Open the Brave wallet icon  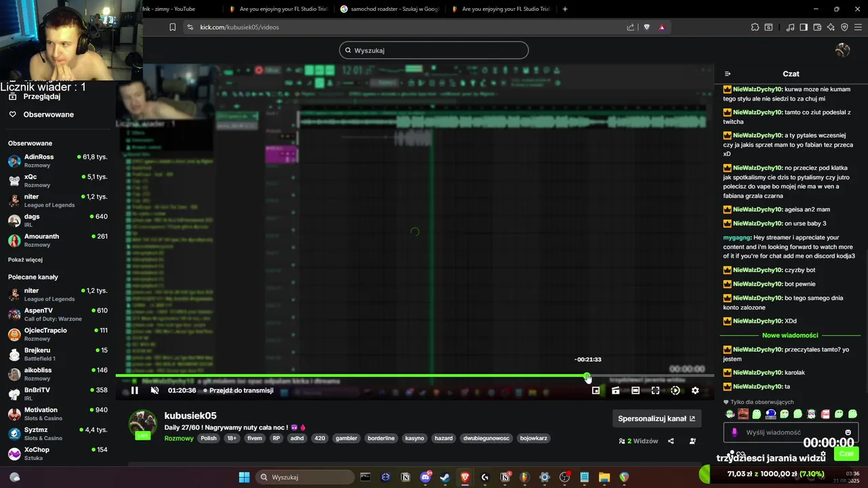817,27
